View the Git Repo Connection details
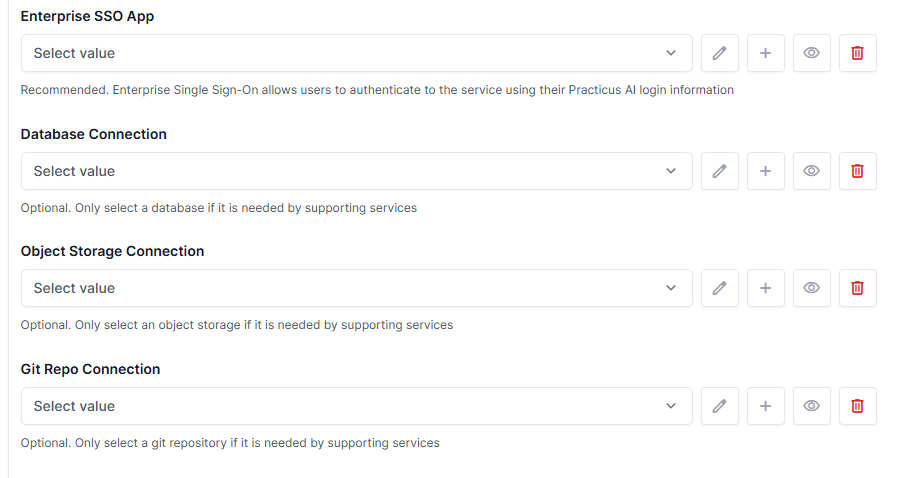This screenshot has width=922, height=478. point(811,406)
